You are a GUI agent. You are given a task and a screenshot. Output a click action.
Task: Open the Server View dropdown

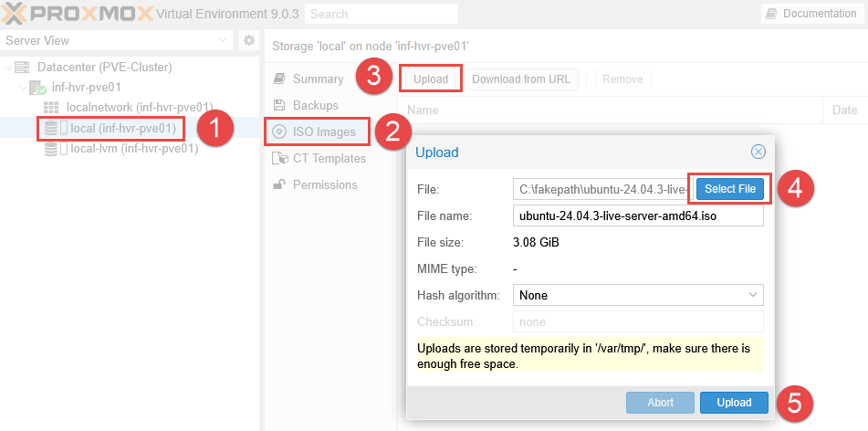pos(224,41)
